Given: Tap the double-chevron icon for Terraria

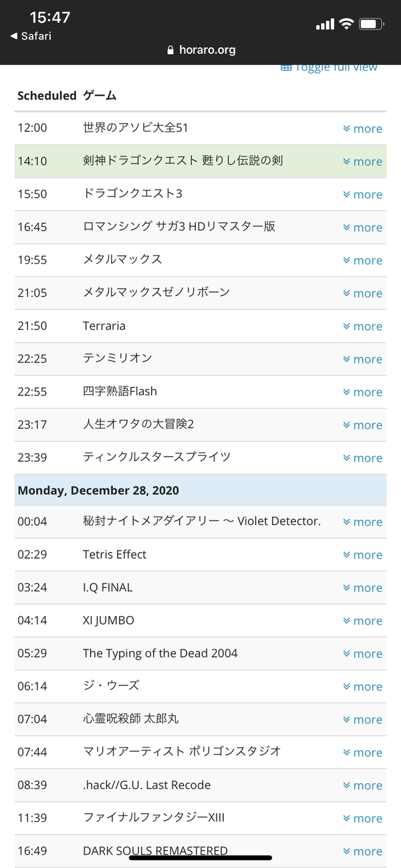Looking at the screenshot, I should tap(346, 326).
